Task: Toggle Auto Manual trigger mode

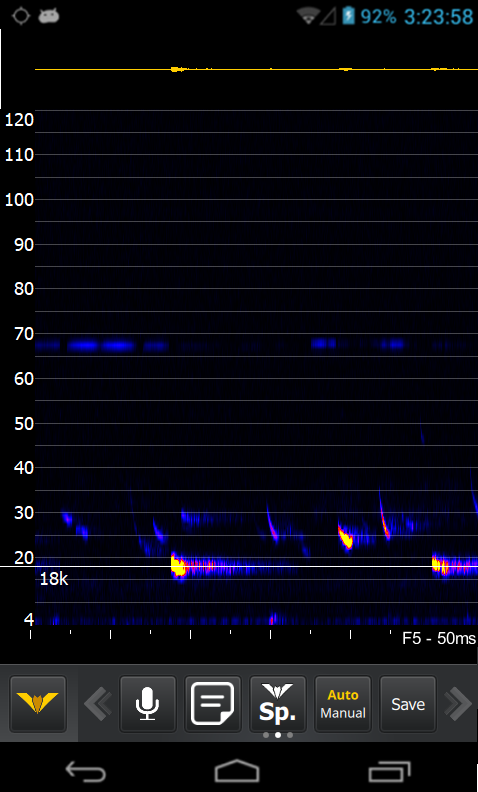Action: [x=343, y=704]
